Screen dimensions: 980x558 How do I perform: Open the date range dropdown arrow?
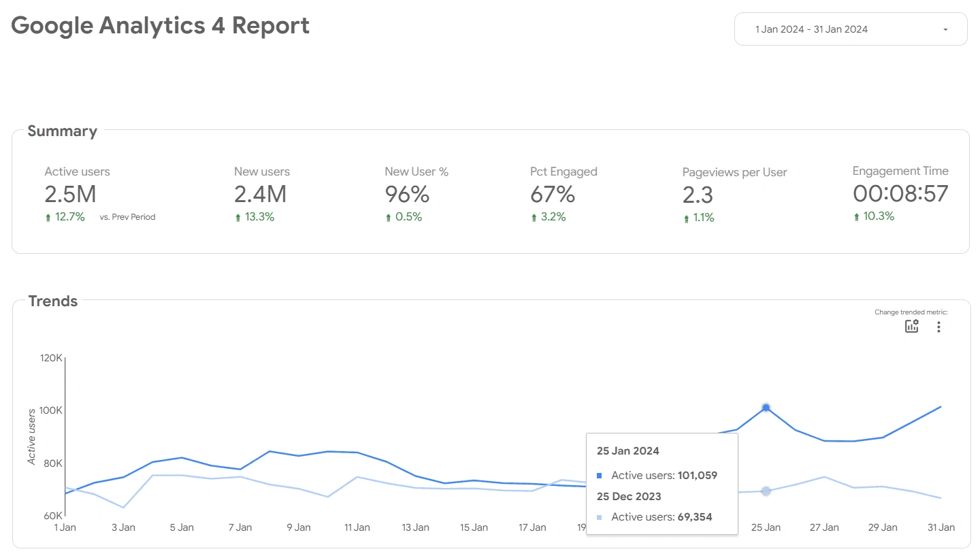tap(945, 29)
